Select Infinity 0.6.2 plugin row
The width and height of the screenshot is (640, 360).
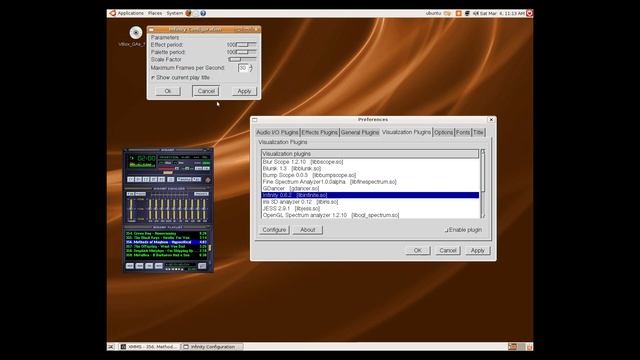pyautogui.click(x=370, y=195)
